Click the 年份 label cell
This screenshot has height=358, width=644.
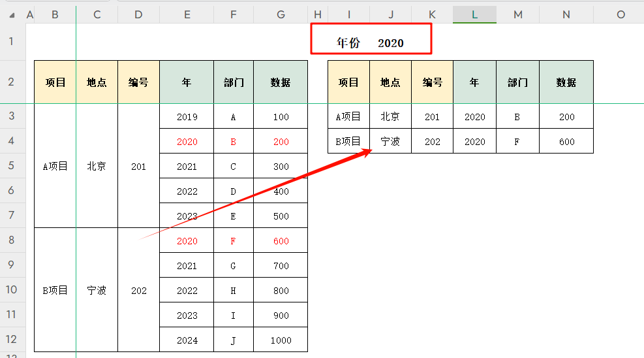[x=348, y=42]
